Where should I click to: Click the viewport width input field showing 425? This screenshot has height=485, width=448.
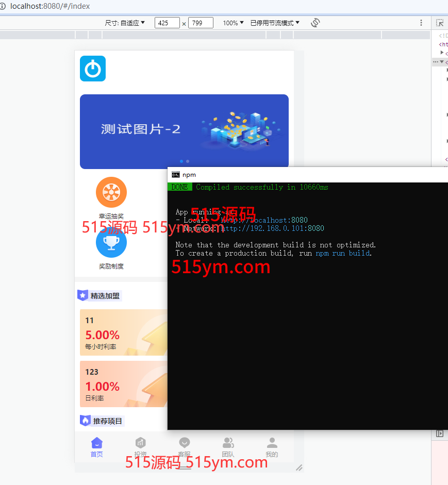pyautogui.click(x=167, y=23)
